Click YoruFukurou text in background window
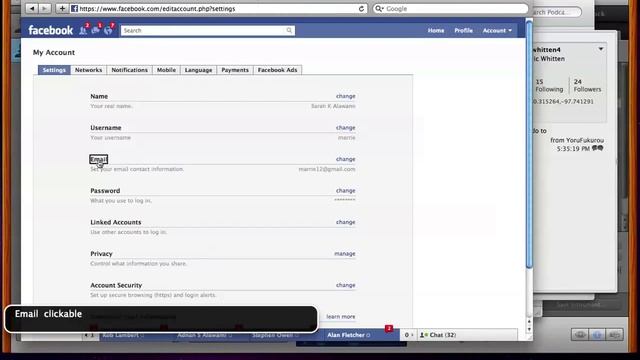640x360 pixels. click(x=586, y=140)
